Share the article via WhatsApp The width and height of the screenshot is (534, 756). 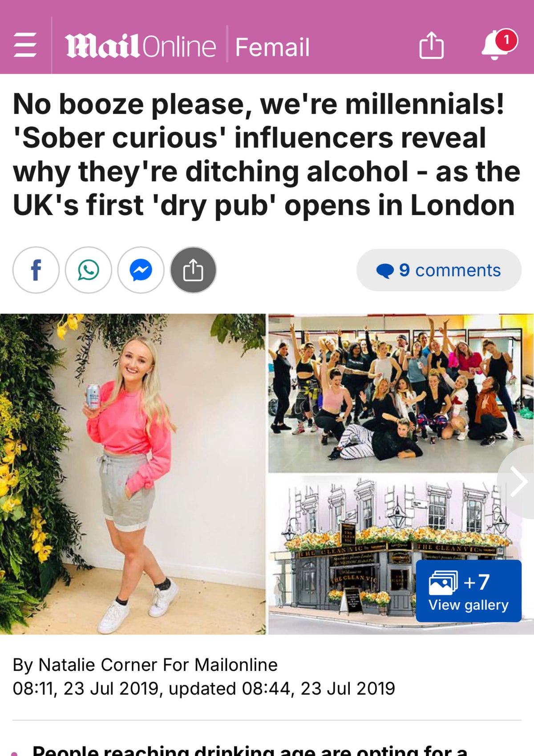tap(89, 270)
